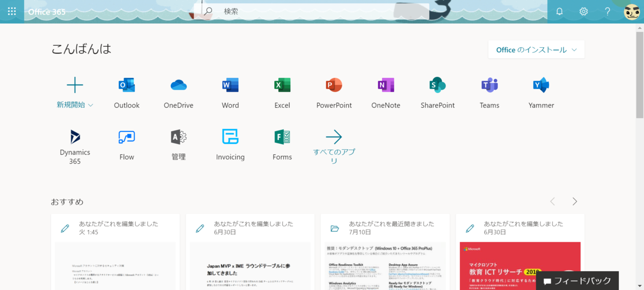Click the edit pencil on 火 1:45 card
The image size is (644, 290).
point(65,228)
